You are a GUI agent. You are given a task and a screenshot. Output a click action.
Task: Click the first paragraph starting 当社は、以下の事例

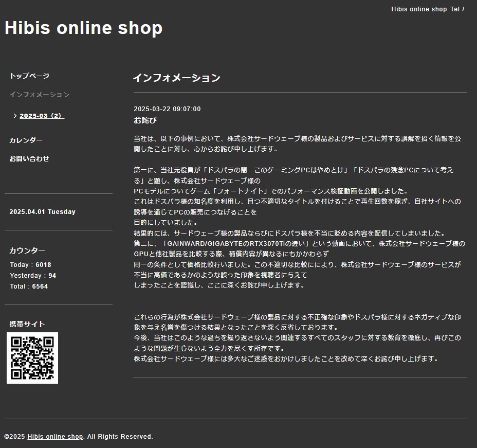tap(298, 144)
